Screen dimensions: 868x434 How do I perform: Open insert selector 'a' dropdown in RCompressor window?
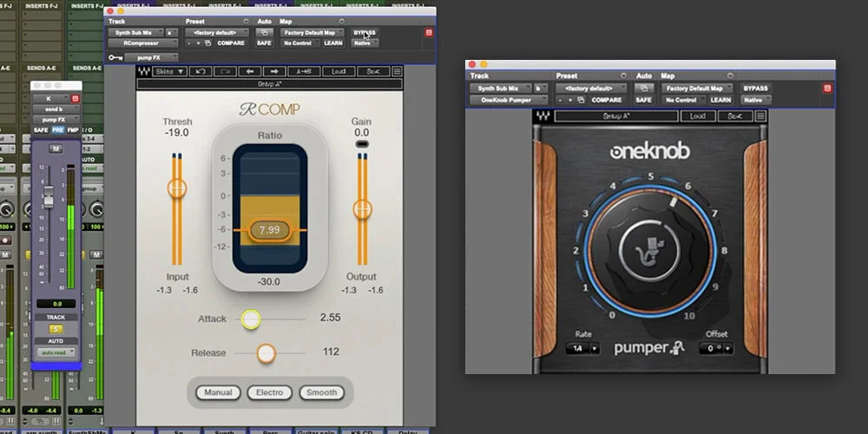(x=172, y=33)
